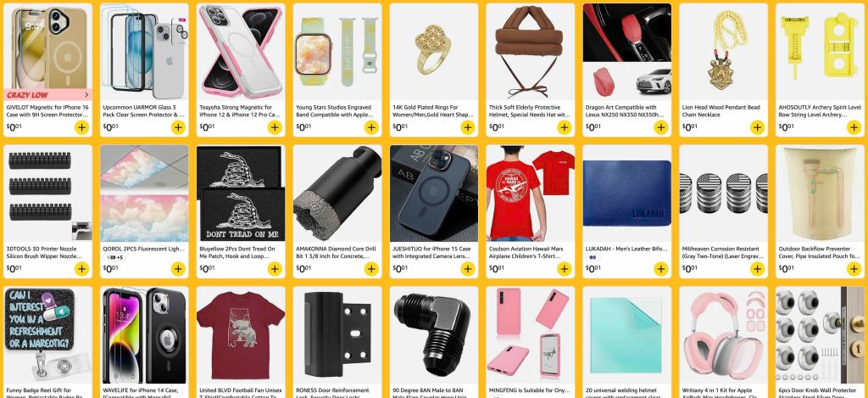868x398 pixels.
Task: View the JUESHITUO iPhone 15 case image
Action: pos(434,193)
